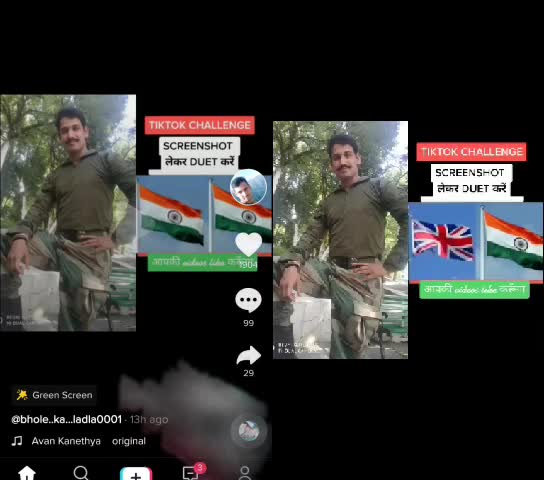This screenshot has width=544, height=480.
Task: Tap the plus create video button
Action: point(136,474)
